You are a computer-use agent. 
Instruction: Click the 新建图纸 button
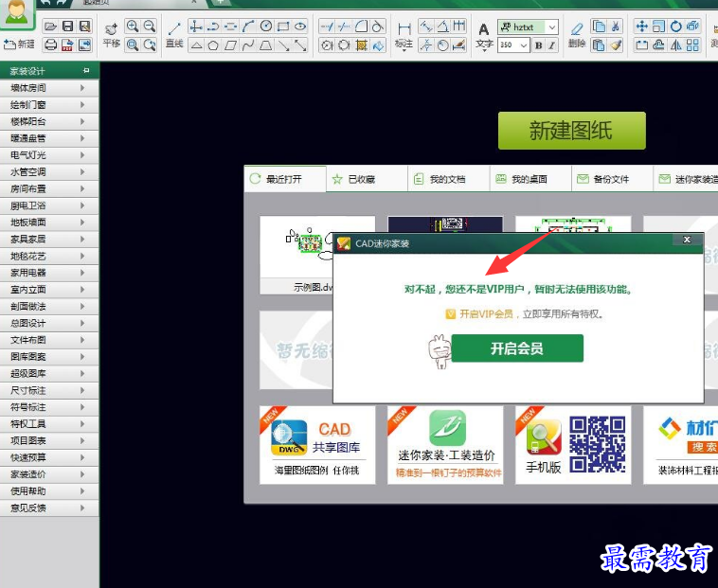(572, 131)
